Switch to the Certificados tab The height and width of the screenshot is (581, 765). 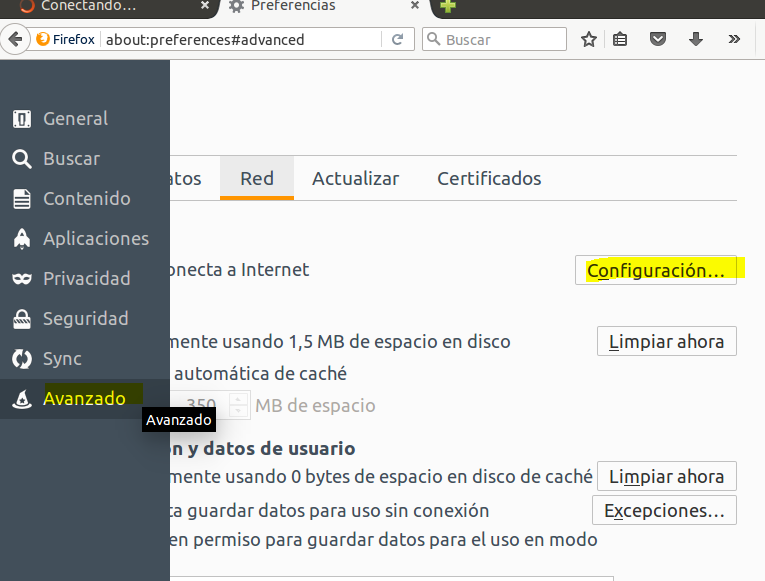point(489,179)
